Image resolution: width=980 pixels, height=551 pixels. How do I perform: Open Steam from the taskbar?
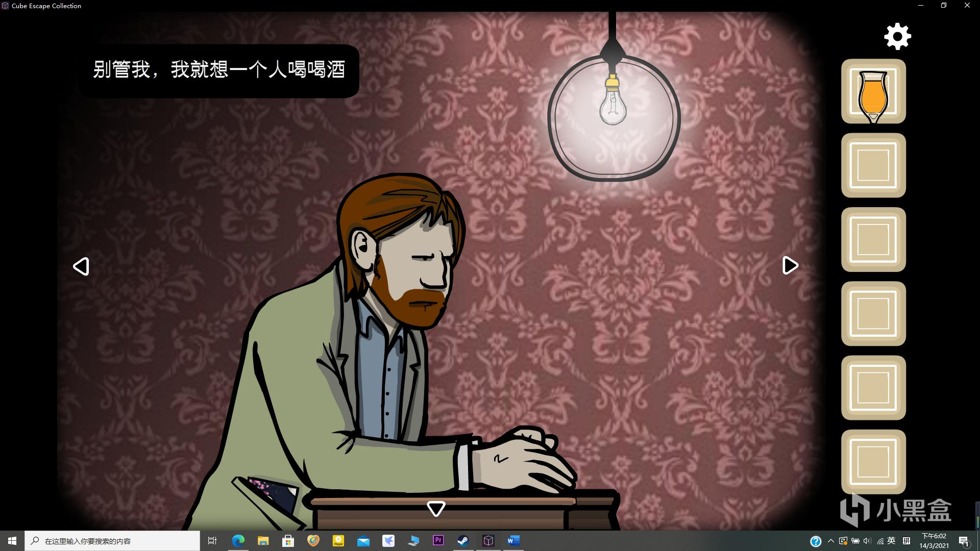(463, 541)
